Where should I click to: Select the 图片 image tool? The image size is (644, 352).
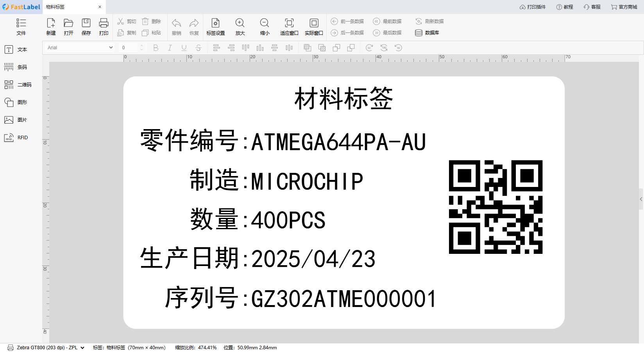tap(16, 120)
